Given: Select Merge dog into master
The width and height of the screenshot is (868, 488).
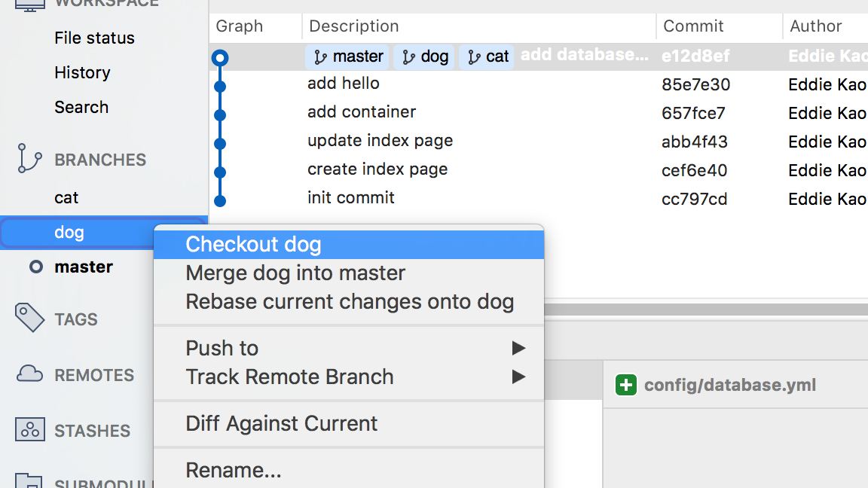Looking at the screenshot, I should coord(295,273).
